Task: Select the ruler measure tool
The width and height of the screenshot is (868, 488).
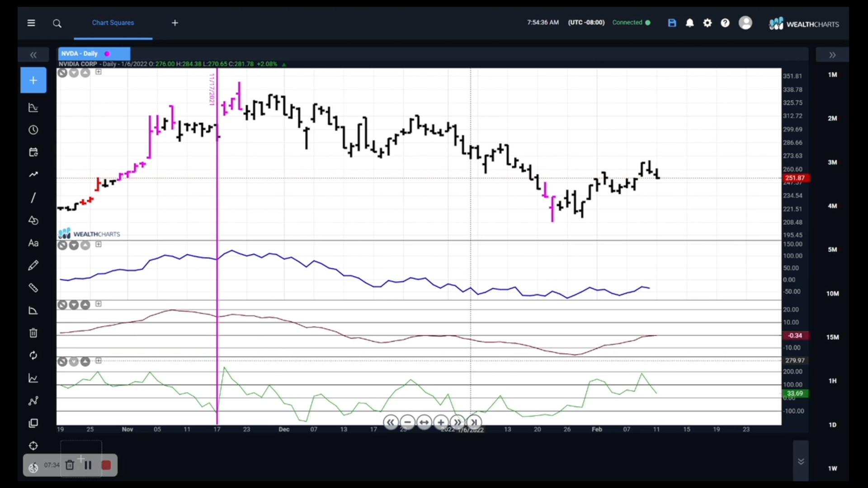Action: [33, 288]
